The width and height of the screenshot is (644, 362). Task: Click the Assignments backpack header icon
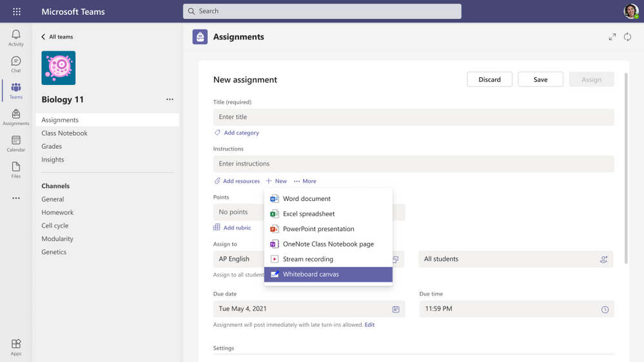tap(200, 37)
